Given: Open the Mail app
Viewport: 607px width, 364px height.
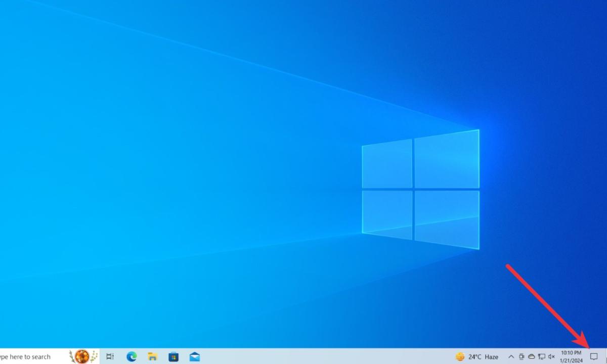Looking at the screenshot, I should coord(195,356).
